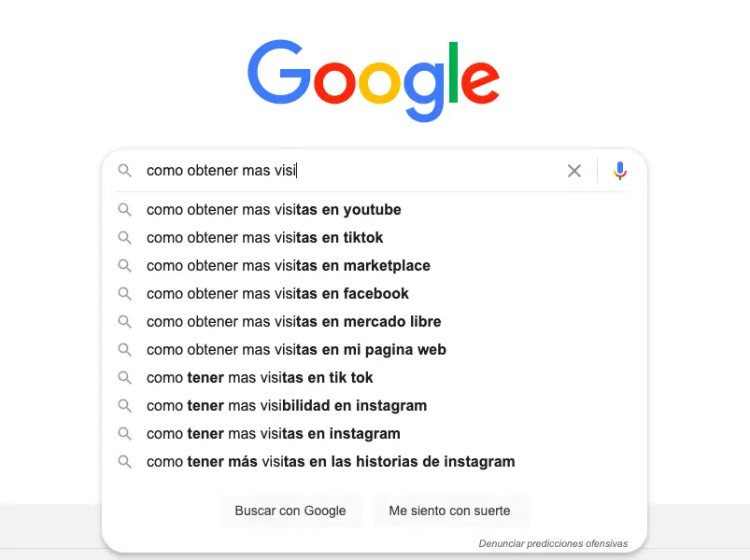Click the magnifier icon in the search field
Screen dimensions: 750x560
[124, 171]
